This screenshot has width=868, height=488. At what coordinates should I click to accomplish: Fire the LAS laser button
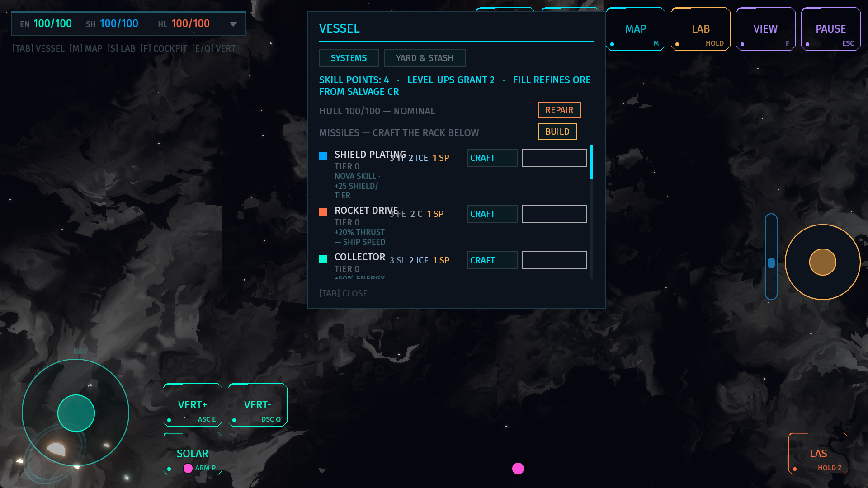click(818, 454)
